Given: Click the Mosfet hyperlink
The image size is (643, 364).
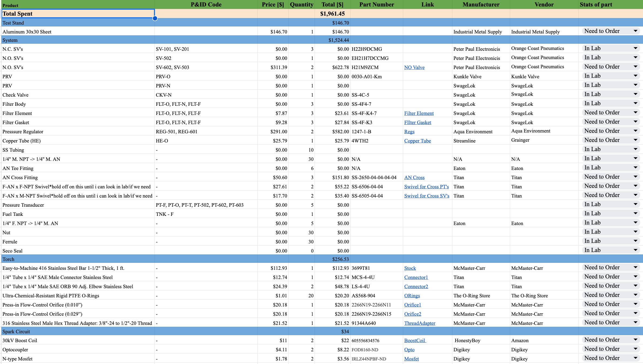Looking at the screenshot, I should click(411, 359).
